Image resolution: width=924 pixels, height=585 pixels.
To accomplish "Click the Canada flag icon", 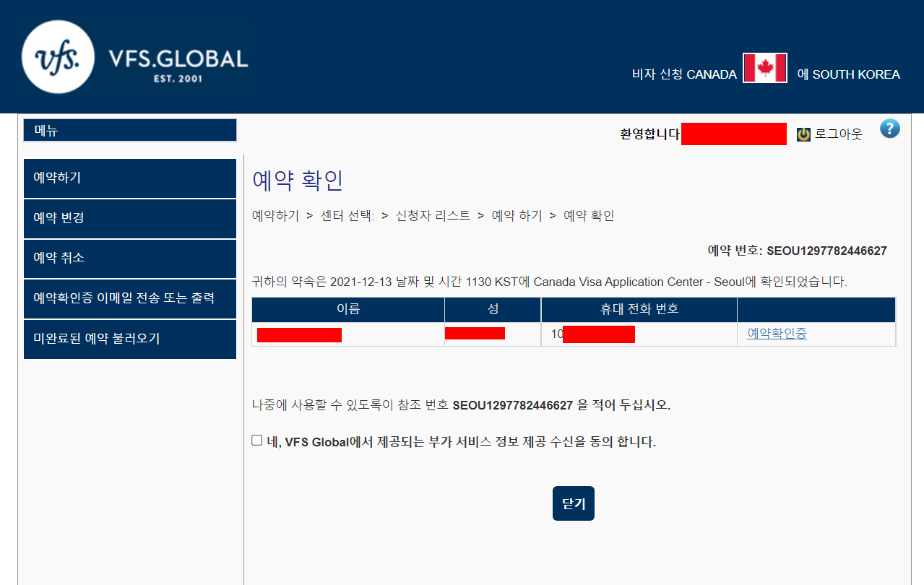I will [765, 68].
